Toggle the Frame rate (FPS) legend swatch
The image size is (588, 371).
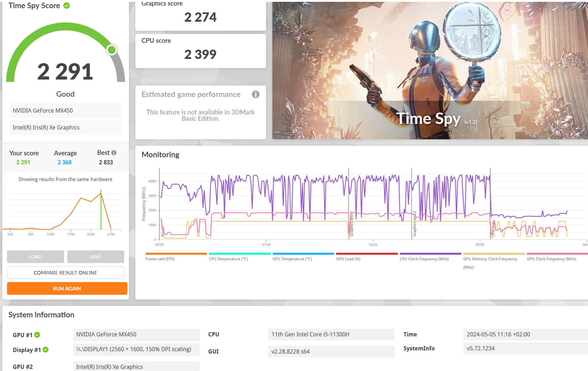pos(176,254)
